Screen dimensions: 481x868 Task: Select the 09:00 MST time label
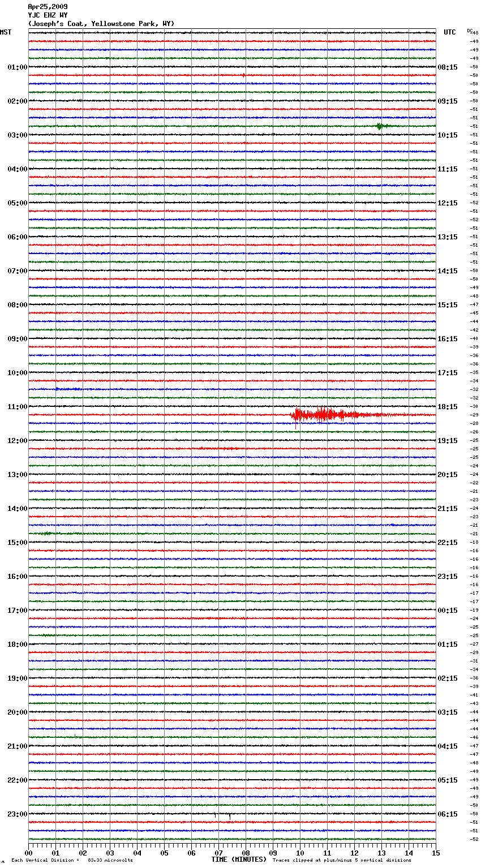[18, 339]
